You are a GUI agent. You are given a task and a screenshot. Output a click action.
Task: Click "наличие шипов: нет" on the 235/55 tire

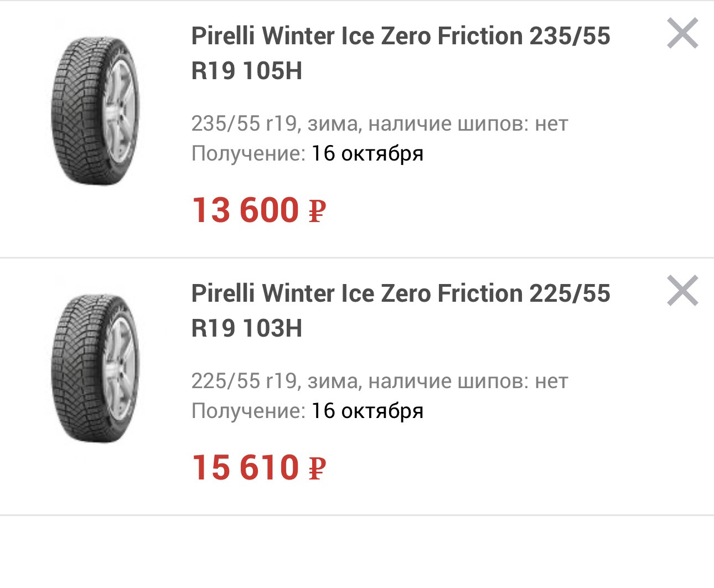tap(468, 123)
